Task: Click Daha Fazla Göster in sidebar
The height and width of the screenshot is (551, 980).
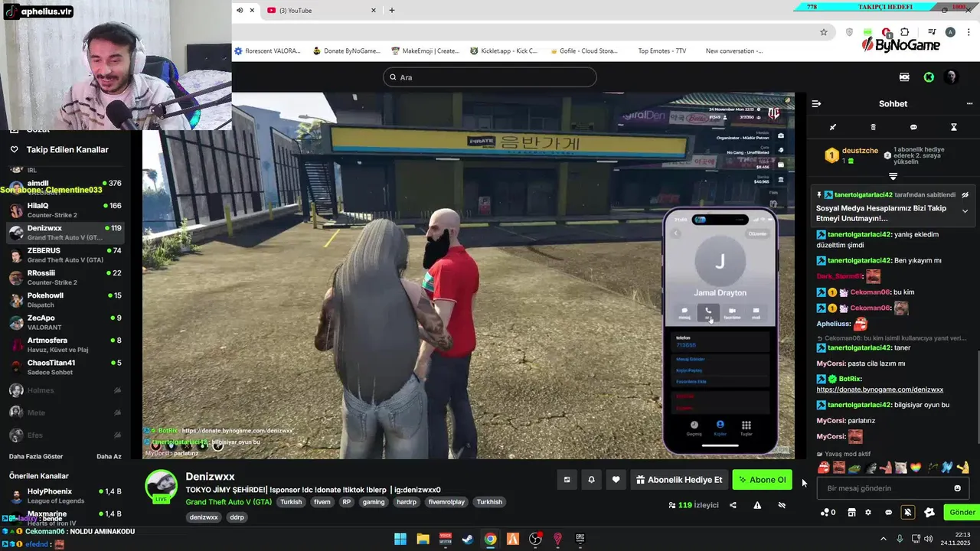Action: 36,456
